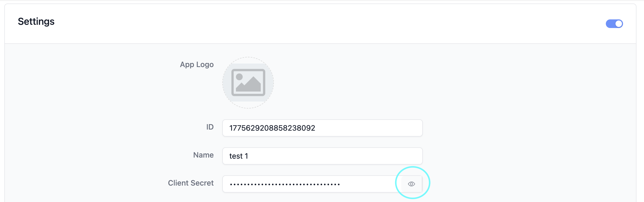The height and width of the screenshot is (202, 644).
Task: Open the App Logo upload circle
Action: point(248,83)
